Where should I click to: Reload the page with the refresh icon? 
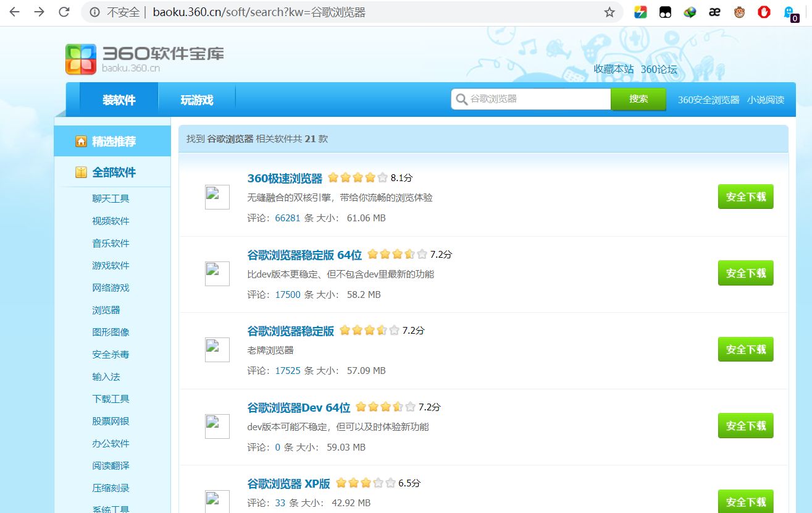[x=64, y=12]
